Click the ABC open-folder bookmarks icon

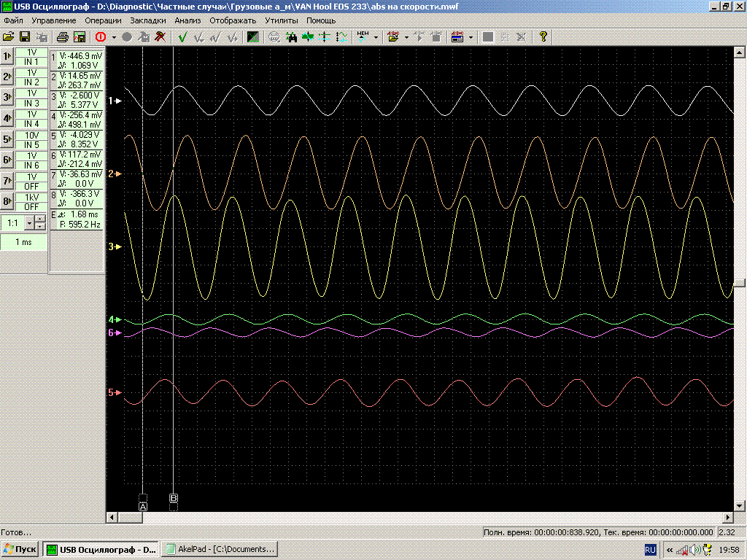click(x=393, y=36)
